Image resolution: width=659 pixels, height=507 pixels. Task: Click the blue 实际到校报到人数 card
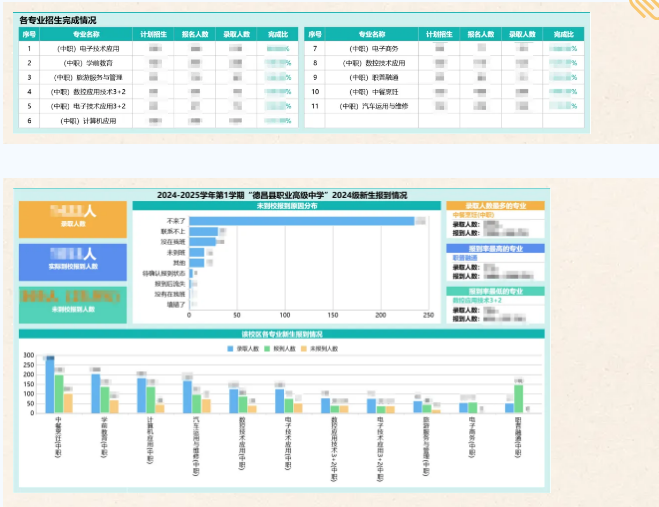[x=73, y=259]
